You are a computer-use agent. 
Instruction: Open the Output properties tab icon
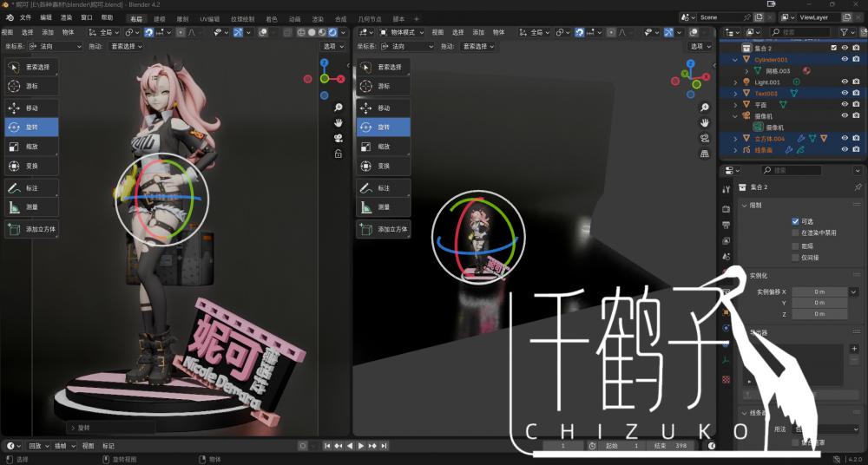(727, 225)
